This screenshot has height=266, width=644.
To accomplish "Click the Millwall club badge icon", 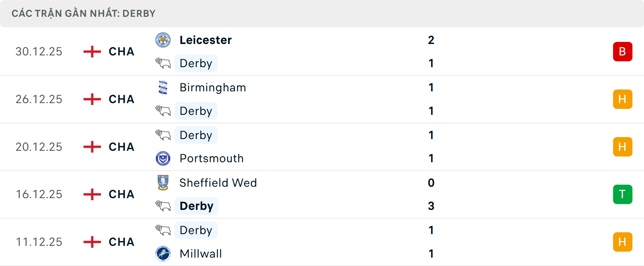I will 163,254.
